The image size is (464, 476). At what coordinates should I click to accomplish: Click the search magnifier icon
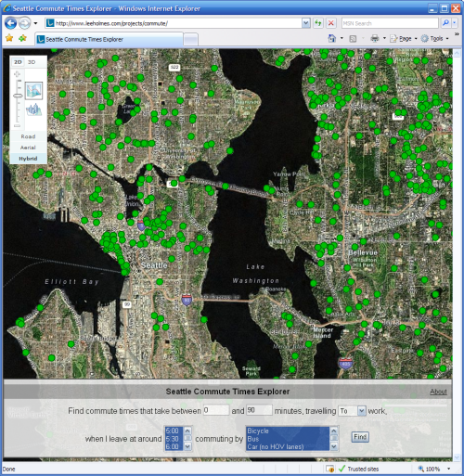coord(445,23)
